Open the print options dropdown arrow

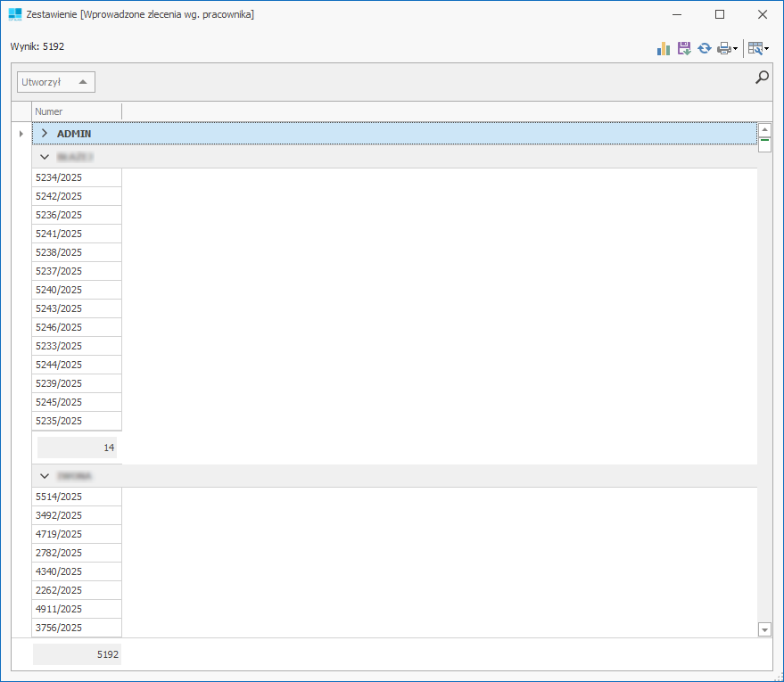pos(736,49)
